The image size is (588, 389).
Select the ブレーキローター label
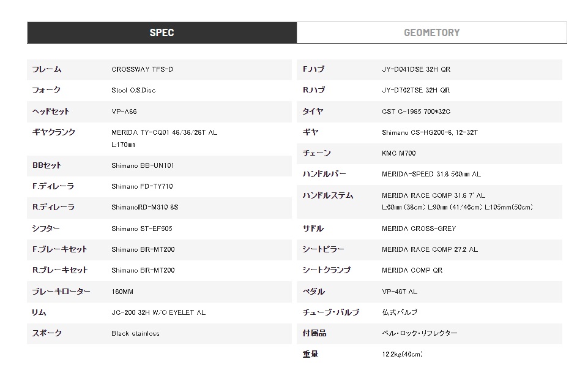click(x=61, y=292)
